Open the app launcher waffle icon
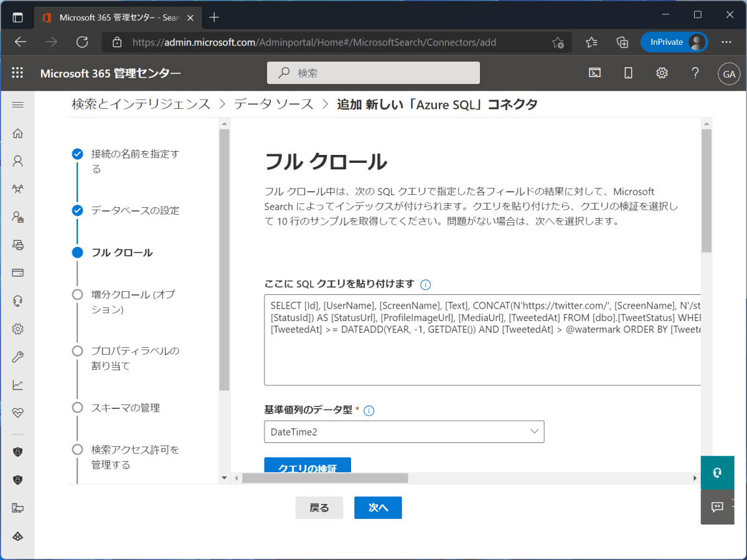The image size is (747, 560). 17,73
